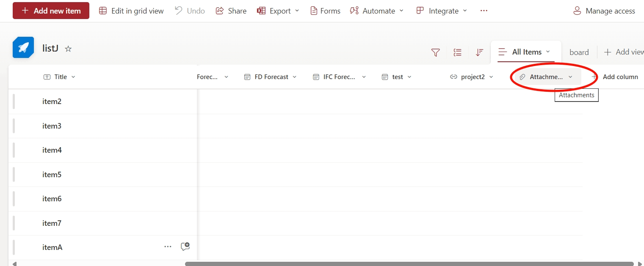The width and height of the screenshot is (644, 266).
Task: Add a comment to itemA
Action: [185, 247]
